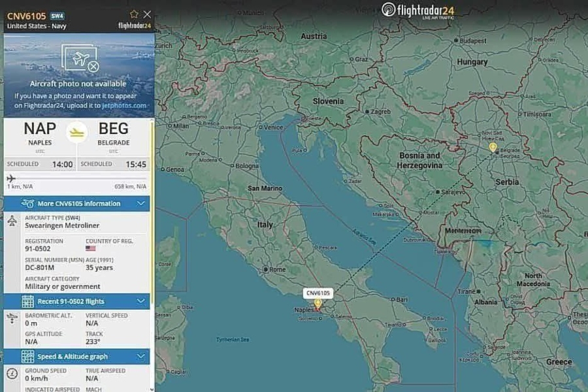Collapse the More CNV6105 information section chevron
Screen dimensions: 588x392
[141, 203]
